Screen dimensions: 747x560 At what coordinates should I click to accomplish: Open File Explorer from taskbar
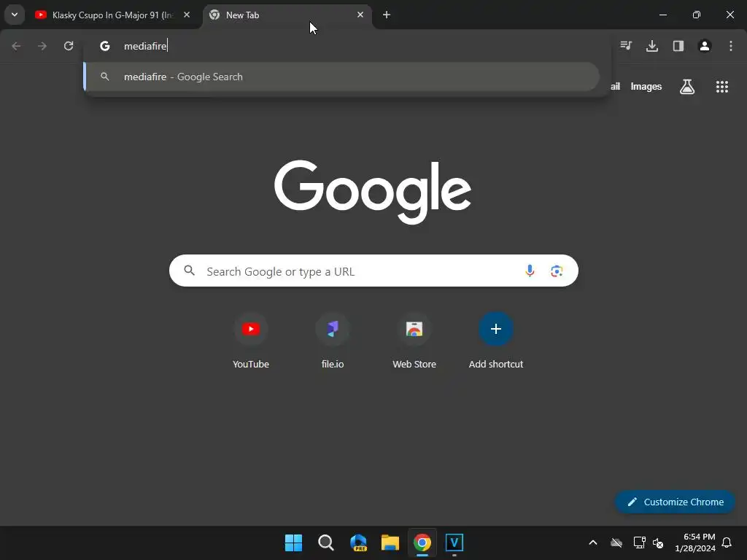390,542
